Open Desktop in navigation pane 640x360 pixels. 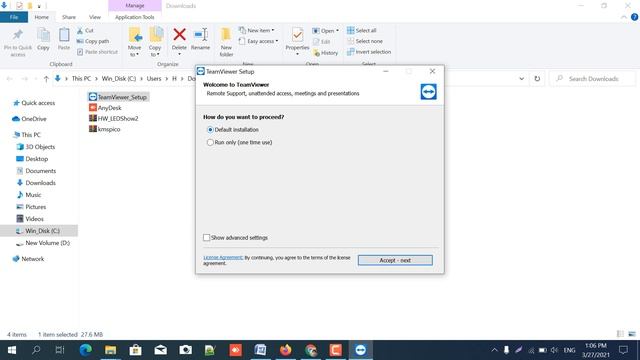click(x=32, y=159)
